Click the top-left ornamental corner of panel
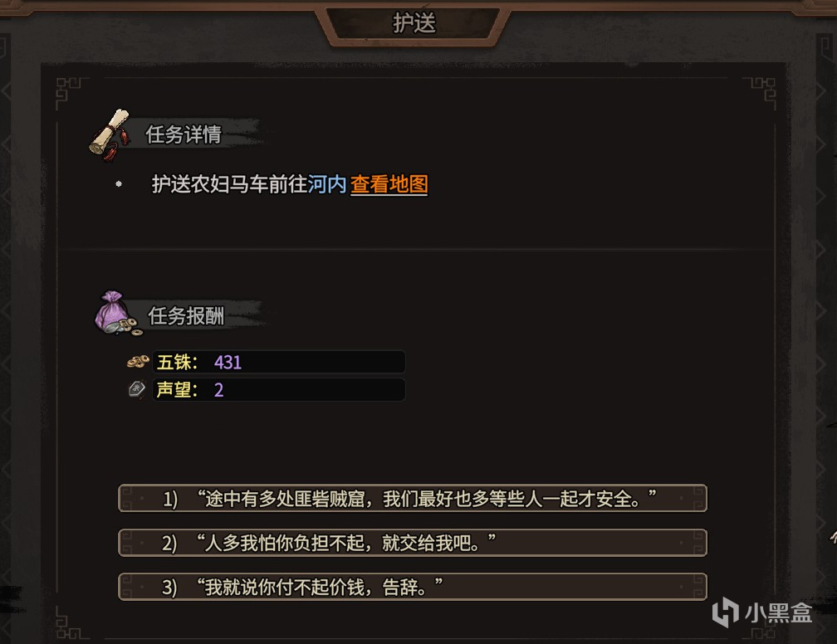The image size is (837, 644). [70, 92]
